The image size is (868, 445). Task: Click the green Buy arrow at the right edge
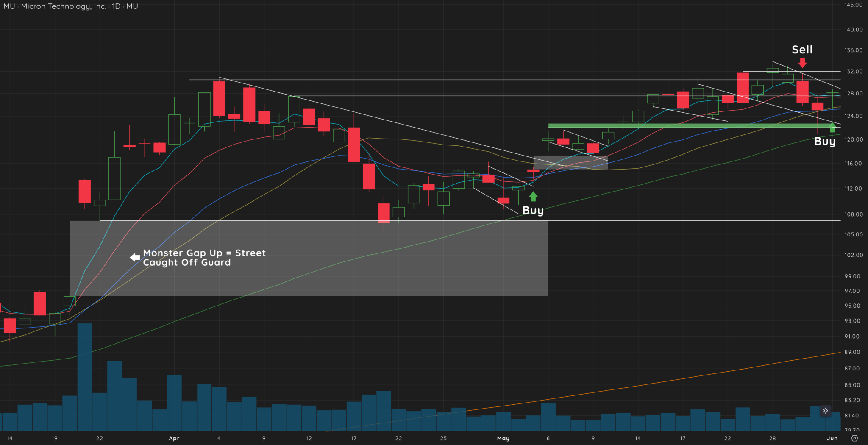tap(832, 128)
